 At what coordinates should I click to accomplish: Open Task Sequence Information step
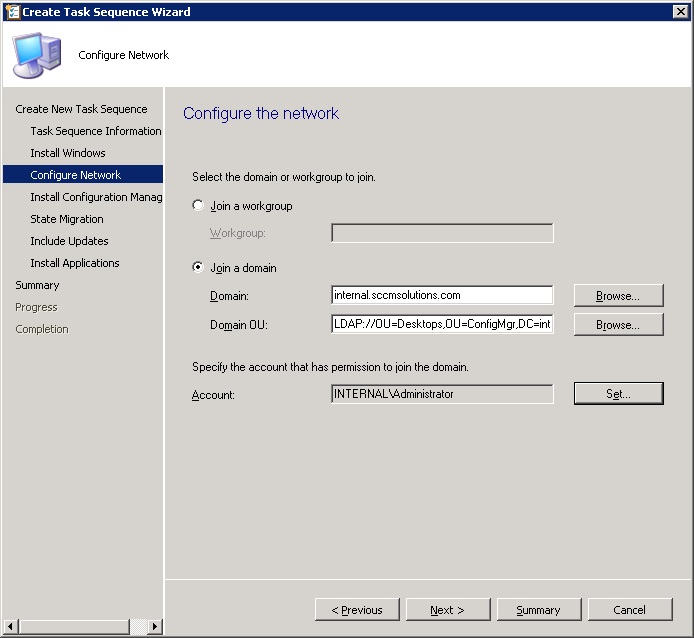click(x=95, y=131)
